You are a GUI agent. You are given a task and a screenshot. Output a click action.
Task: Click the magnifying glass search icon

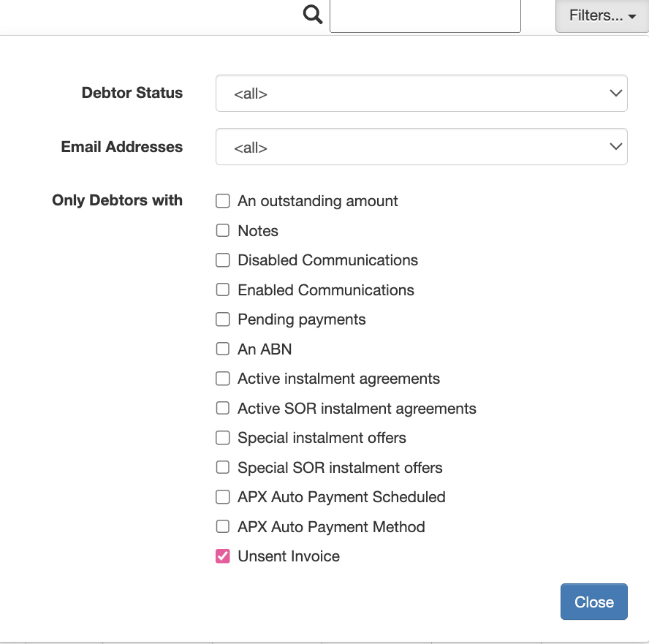point(311,15)
